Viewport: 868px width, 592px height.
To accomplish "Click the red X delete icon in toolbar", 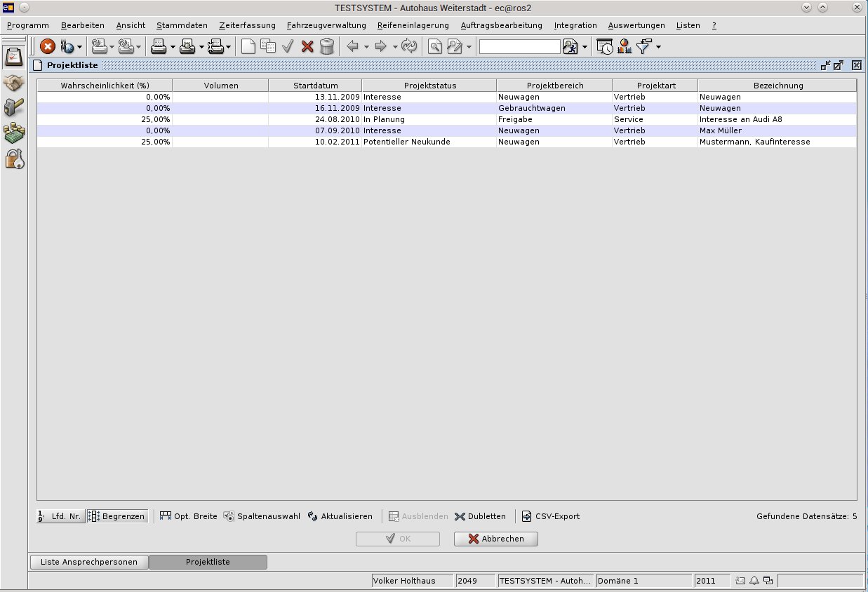I will pos(307,47).
